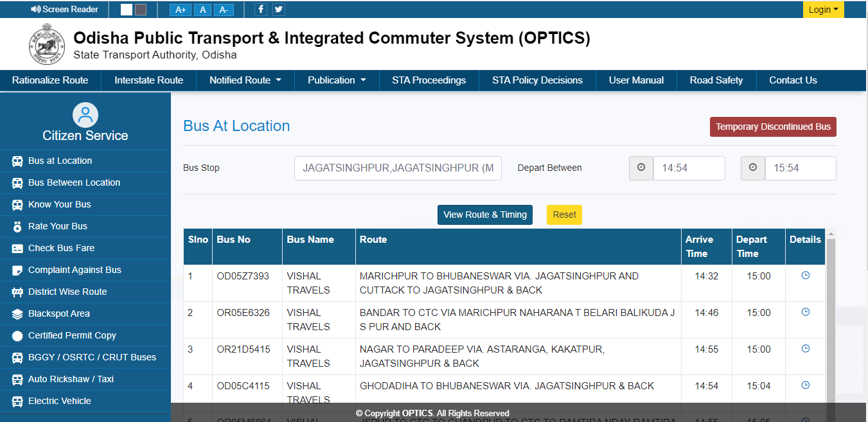Image resolution: width=868 pixels, height=422 pixels.
Task: Open the Facebook icon link
Action: pyautogui.click(x=261, y=9)
